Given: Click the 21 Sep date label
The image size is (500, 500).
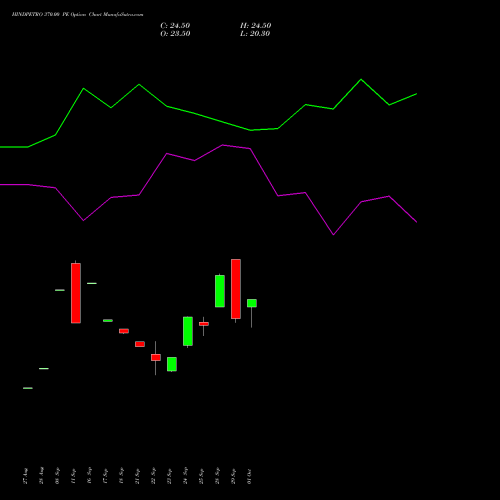Looking at the screenshot, I should point(138,476).
